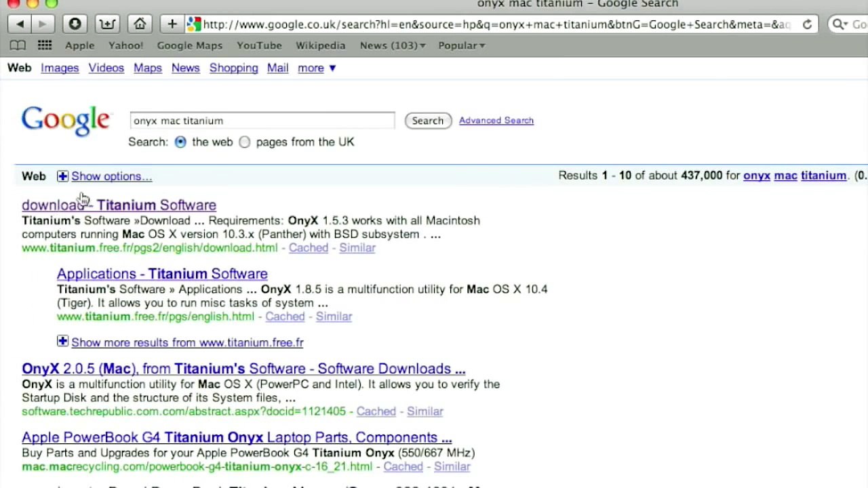
Task: Click the "mac" link in results stats
Action: 786,176
